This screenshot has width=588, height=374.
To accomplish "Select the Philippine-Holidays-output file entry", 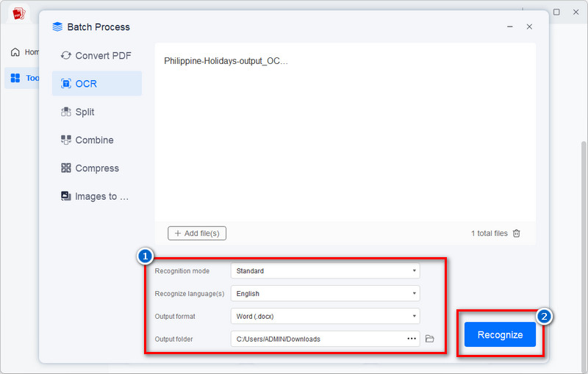I will click(x=226, y=61).
